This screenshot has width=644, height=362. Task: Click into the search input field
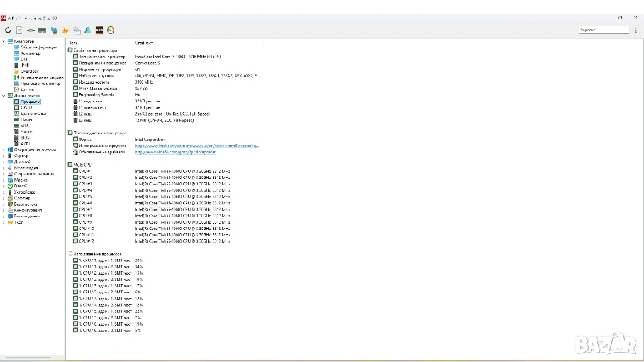pyautogui.click(x=603, y=30)
